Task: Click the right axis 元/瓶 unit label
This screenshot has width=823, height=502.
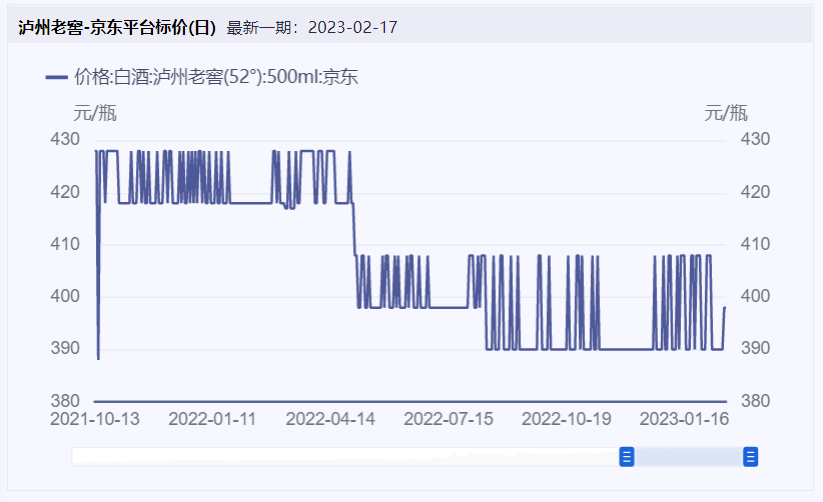Action: coord(726,113)
